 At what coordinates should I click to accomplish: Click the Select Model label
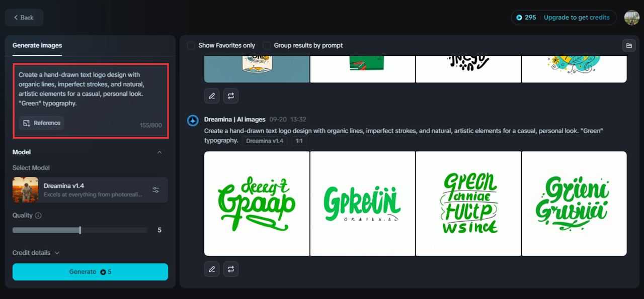pos(31,168)
